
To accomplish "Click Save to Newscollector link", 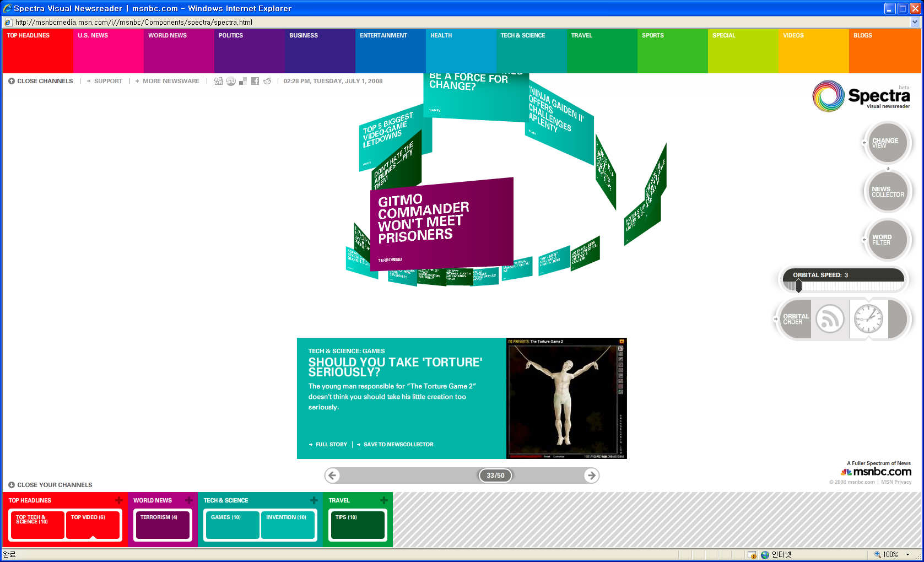I will [398, 444].
